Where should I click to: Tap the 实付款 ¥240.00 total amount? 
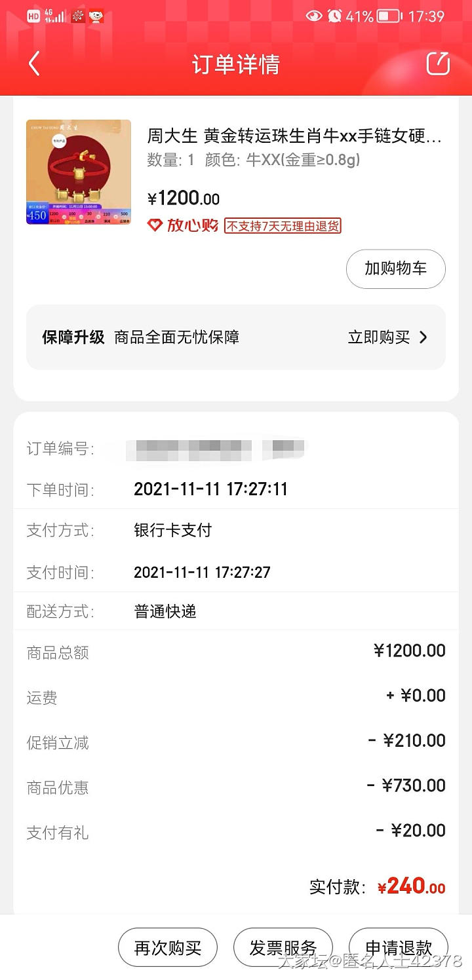tap(412, 887)
